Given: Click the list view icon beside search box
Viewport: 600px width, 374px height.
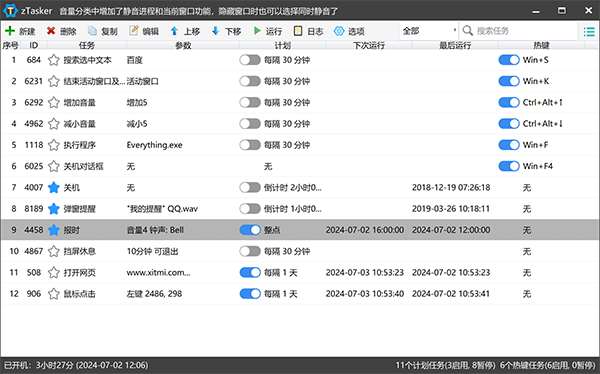Looking at the screenshot, I should pyautogui.click(x=589, y=31).
